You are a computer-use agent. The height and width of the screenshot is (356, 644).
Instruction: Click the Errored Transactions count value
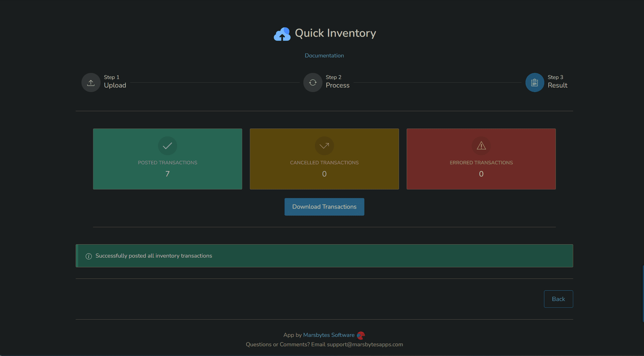point(481,174)
